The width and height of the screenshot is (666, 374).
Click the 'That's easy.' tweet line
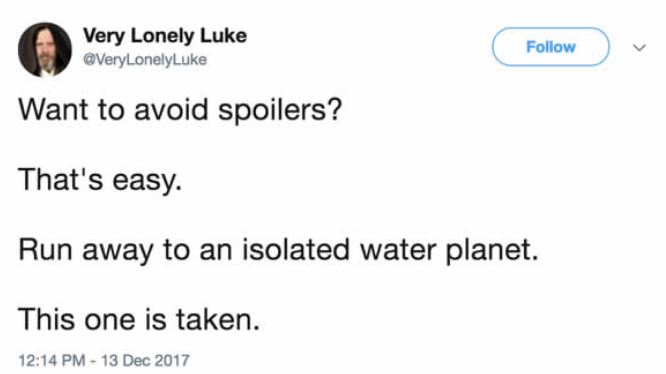[100, 179]
